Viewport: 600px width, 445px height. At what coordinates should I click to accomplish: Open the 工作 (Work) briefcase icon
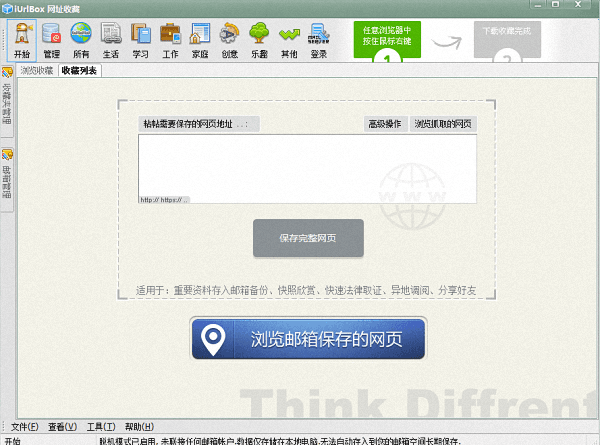point(170,40)
